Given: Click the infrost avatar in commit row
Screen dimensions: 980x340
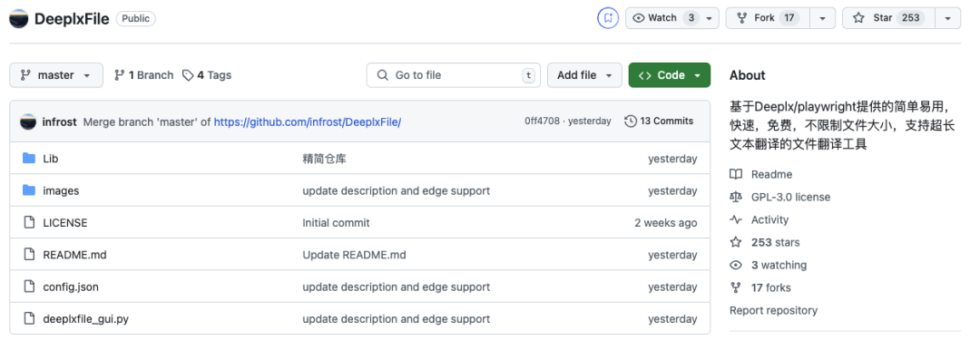Looking at the screenshot, I should pos(28,121).
